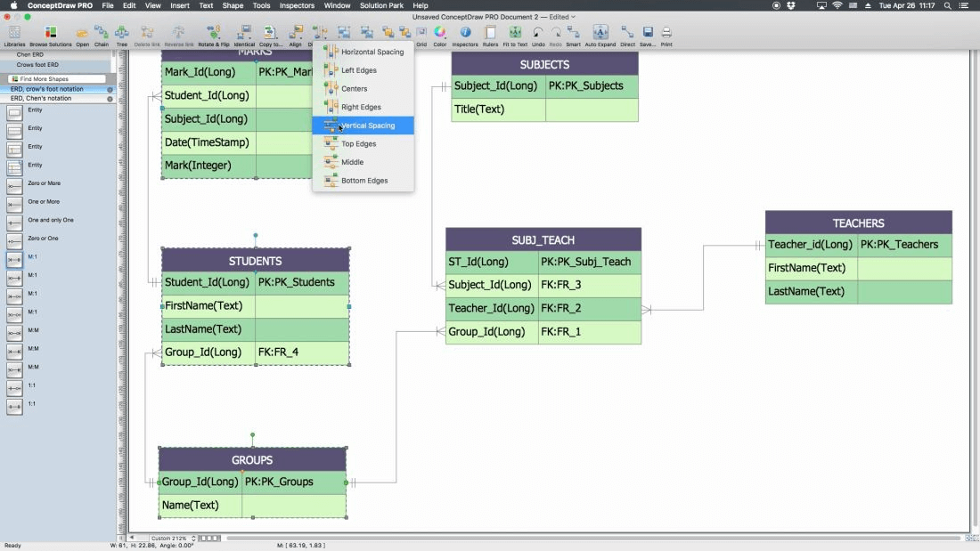The image size is (980, 551).
Task: Expand the Align toolbar dropdown
Action: point(295,34)
